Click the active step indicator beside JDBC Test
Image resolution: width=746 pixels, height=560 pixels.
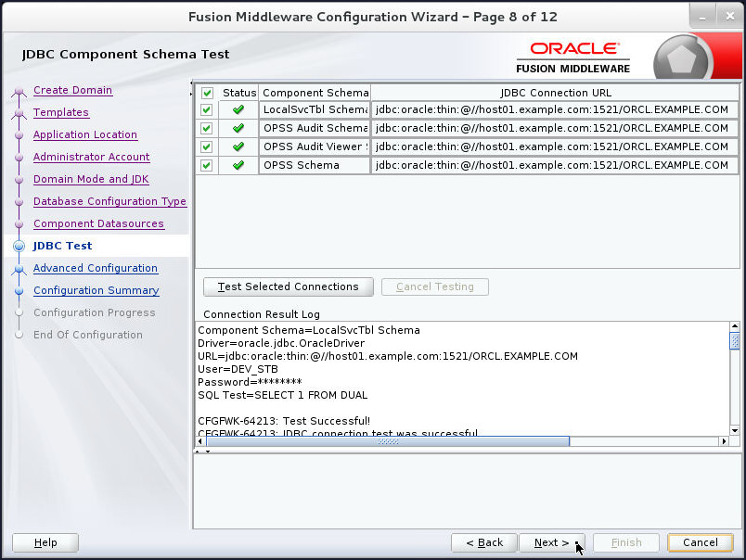pyautogui.click(x=19, y=246)
